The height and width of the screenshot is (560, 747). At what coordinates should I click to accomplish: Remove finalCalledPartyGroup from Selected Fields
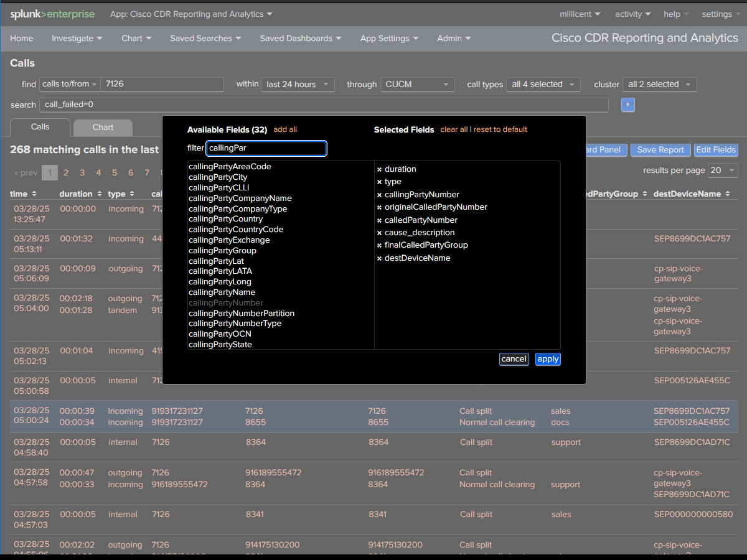click(379, 245)
